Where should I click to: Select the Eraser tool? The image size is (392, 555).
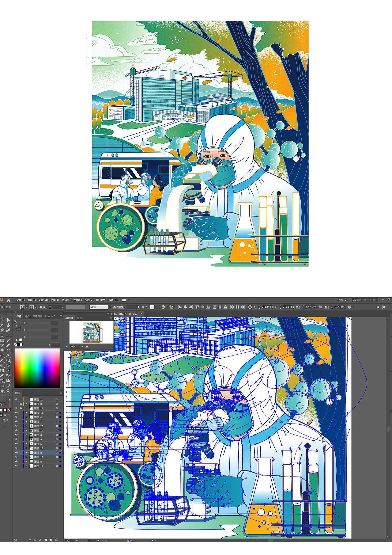pos(2,350)
